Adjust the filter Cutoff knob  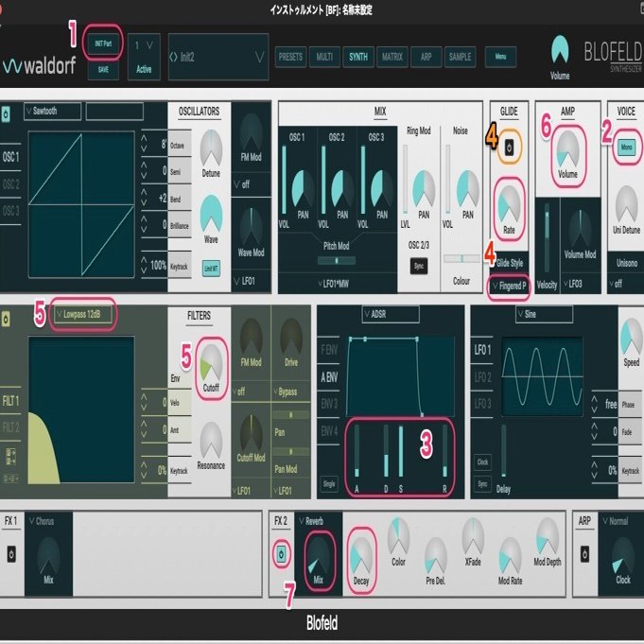(211, 362)
